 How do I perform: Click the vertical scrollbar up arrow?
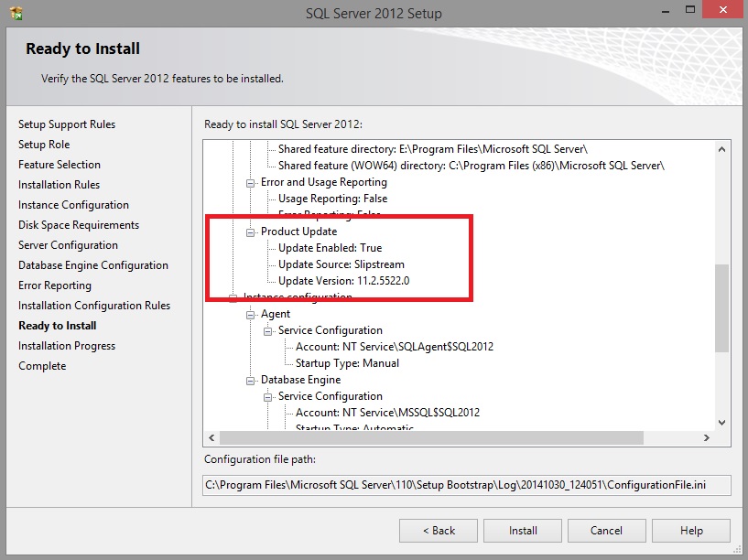pyautogui.click(x=721, y=150)
